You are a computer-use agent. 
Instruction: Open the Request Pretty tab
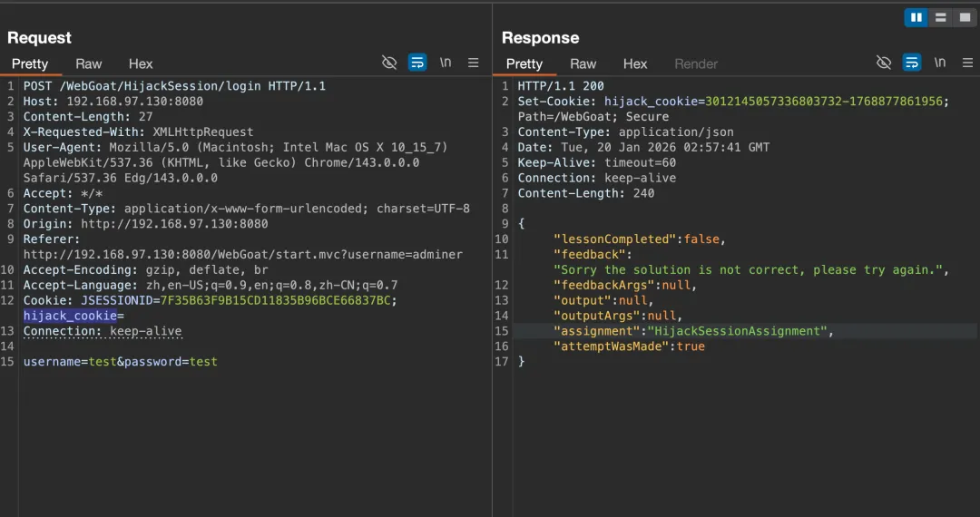(30, 63)
